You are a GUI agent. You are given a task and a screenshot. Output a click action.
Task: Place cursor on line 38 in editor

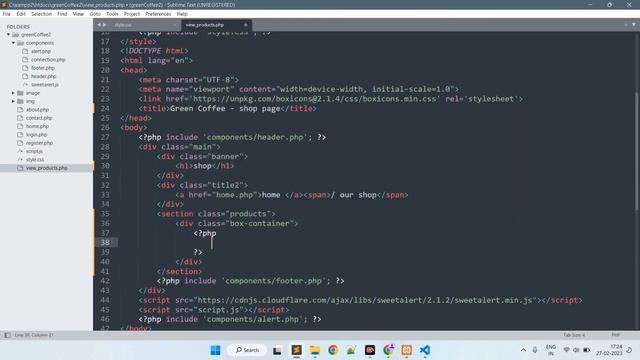211,242
